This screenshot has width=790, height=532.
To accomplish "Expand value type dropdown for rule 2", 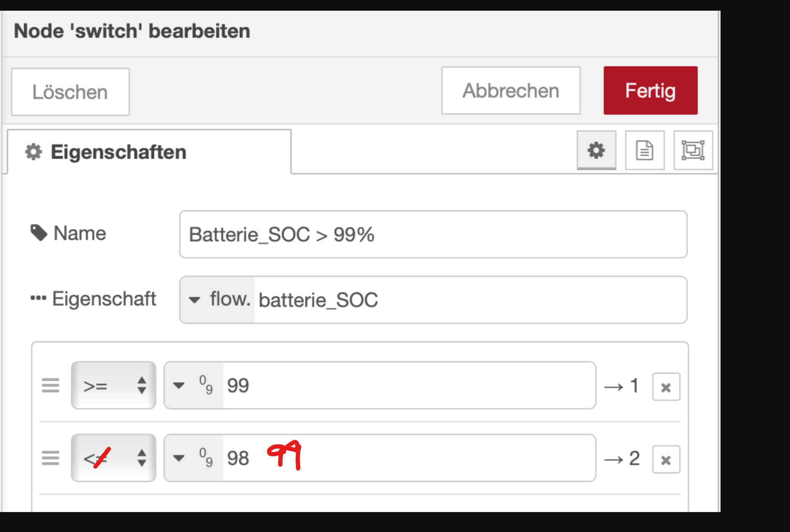I will [179, 458].
